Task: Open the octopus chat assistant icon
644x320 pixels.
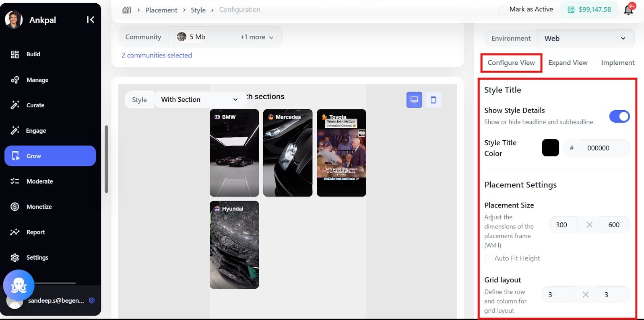Action: tap(19, 285)
